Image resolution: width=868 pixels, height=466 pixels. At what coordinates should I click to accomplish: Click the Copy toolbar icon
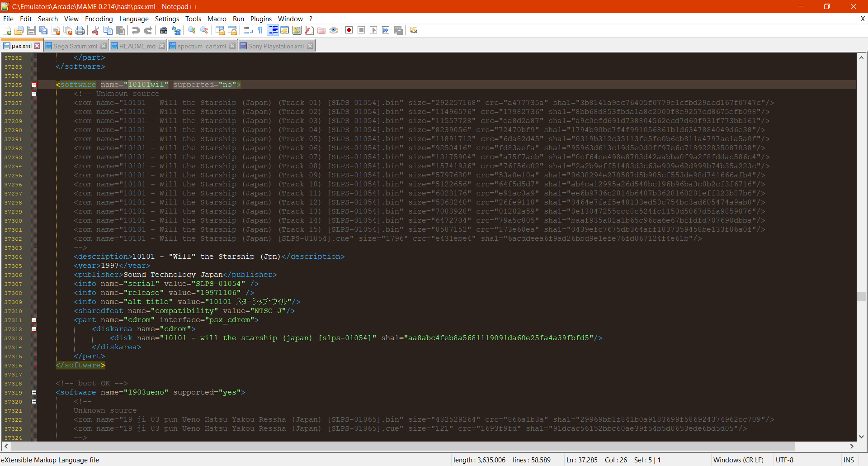point(108,30)
